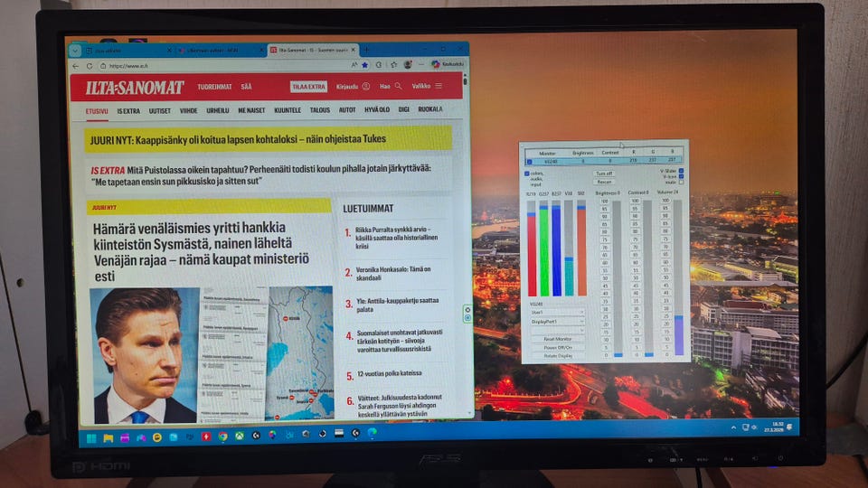868x488 pixels.
Task: Launch Xbox app from taskbar
Action: tap(240, 436)
